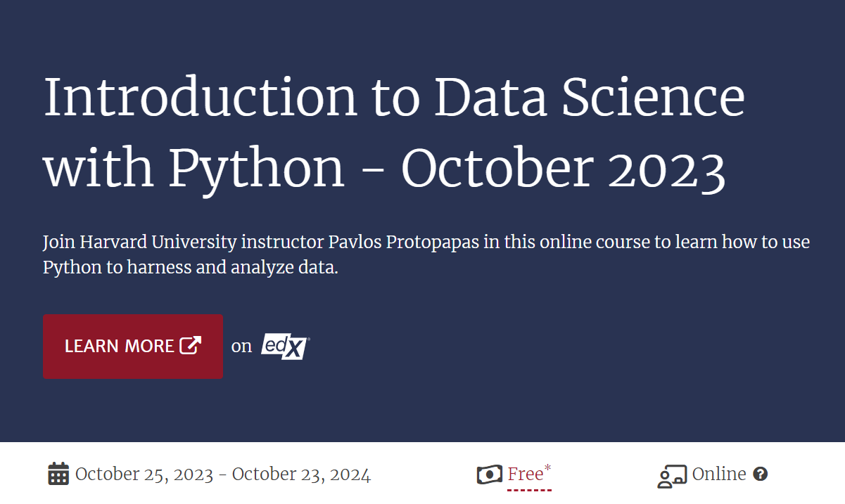Click the LEARN MORE button

[x=133, y=347]
